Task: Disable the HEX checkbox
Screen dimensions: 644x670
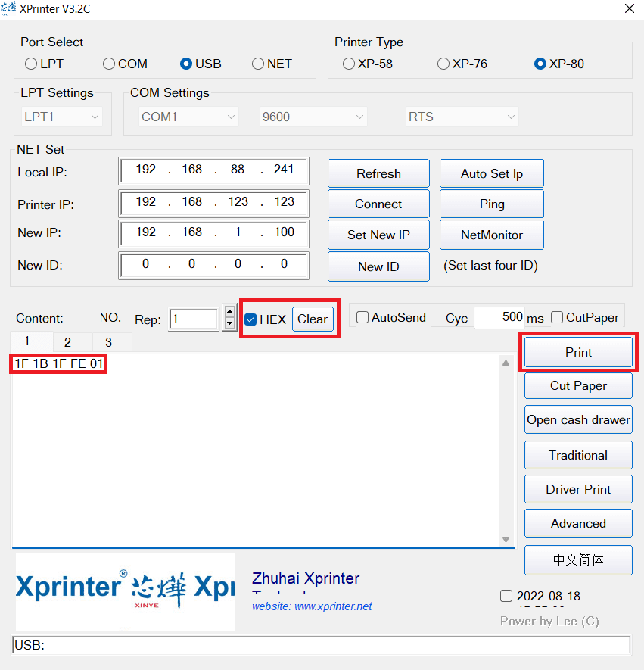Action: pyautogui.click(x=250, y=319)
